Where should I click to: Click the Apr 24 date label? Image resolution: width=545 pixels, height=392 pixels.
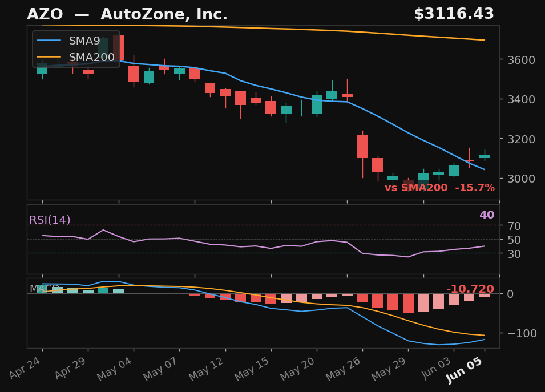25,368
